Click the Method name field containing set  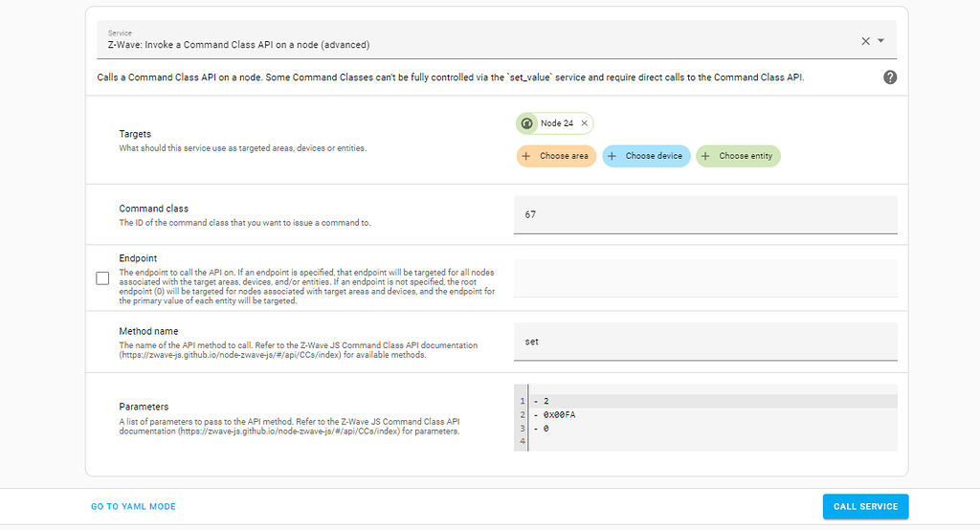[x=705, y=342]
